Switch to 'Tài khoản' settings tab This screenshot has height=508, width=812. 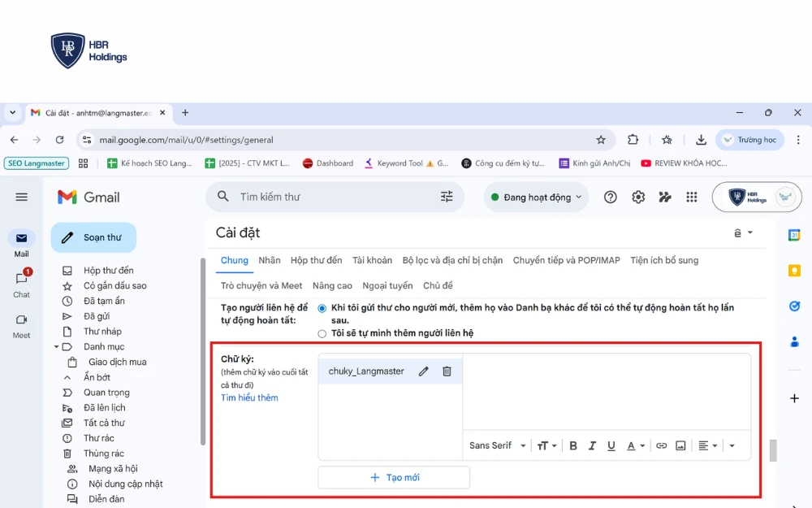point(373,260)
